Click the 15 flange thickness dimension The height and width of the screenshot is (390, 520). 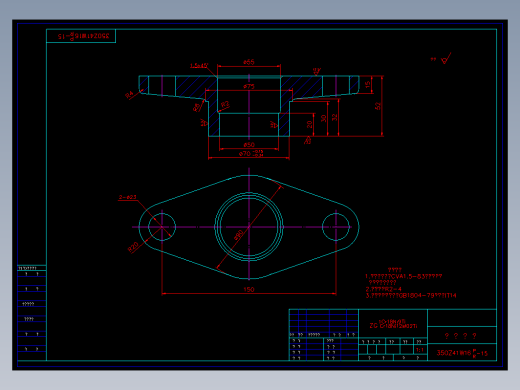tap(367, 84)
